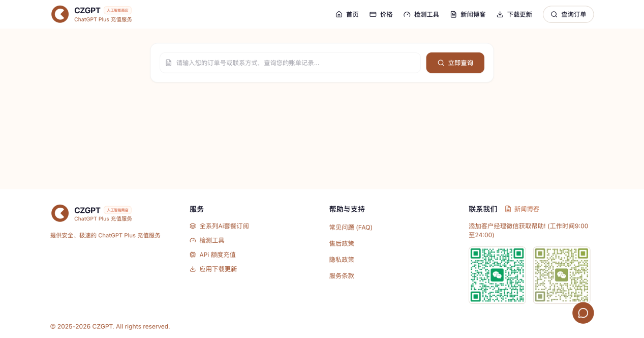The image size is (644, 338).
Task: Open the footer 检测工具 link
Action: click(207, 240)
